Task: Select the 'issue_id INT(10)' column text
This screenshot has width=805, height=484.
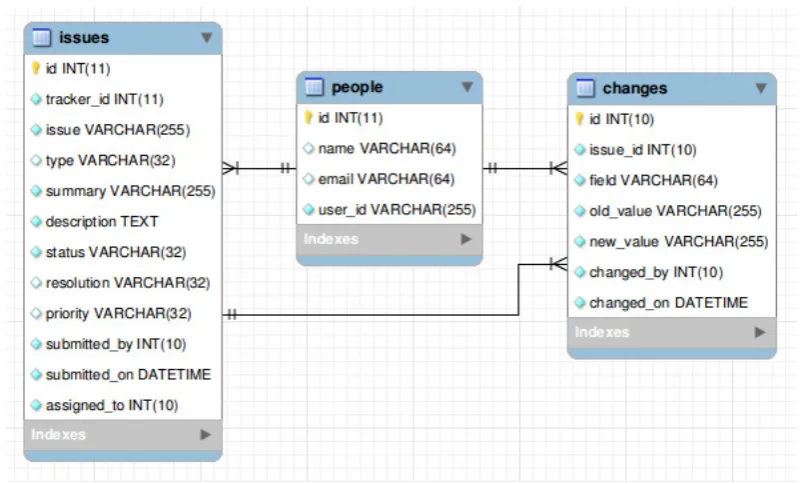Action: pos(643,150)
